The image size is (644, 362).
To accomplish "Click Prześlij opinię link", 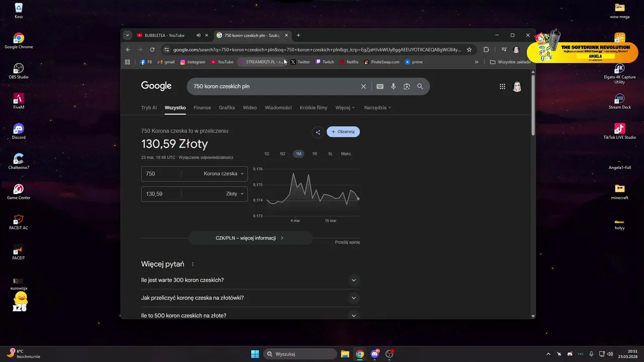I will coord(347,242).
